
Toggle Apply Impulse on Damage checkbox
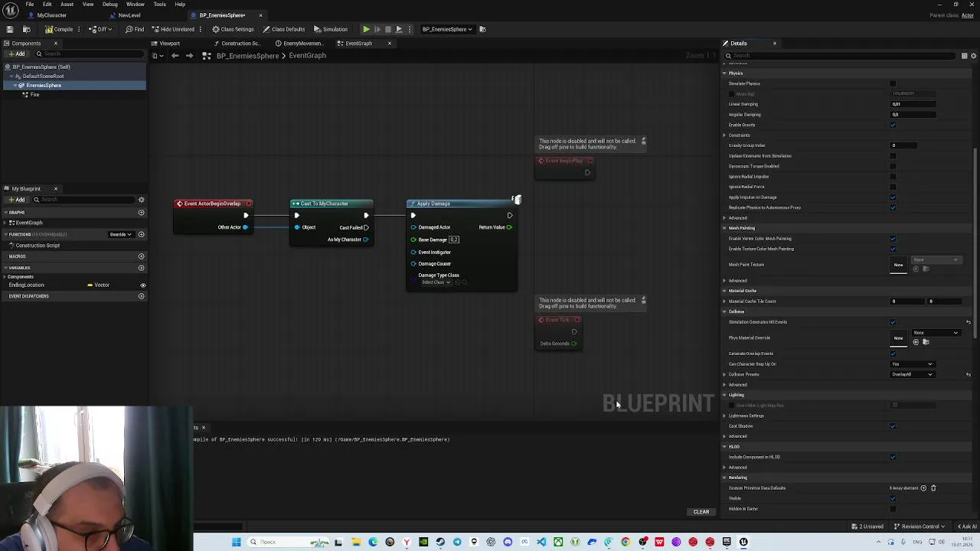[x=893, y=197]
